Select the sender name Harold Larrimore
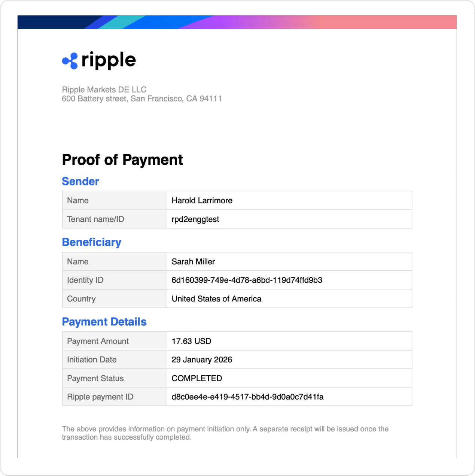Screen dimensions: 475x476 202,201
